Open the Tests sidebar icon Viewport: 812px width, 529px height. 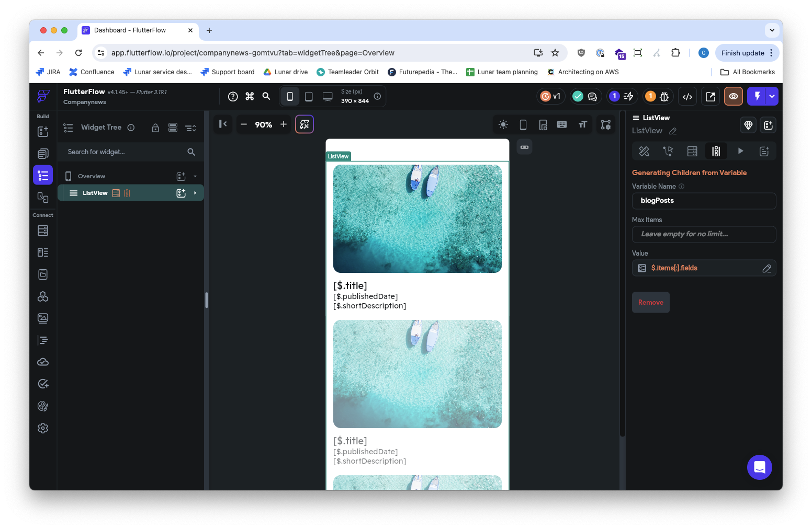coord(43,384)
